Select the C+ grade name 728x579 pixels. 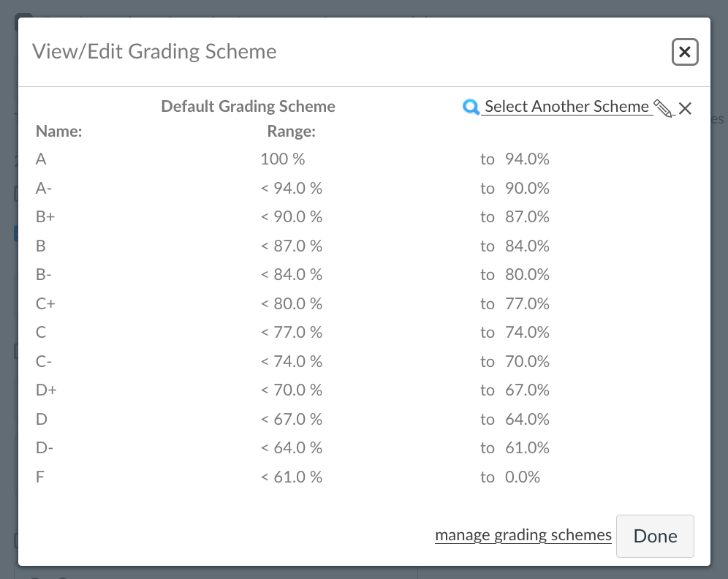click(45, 303)
